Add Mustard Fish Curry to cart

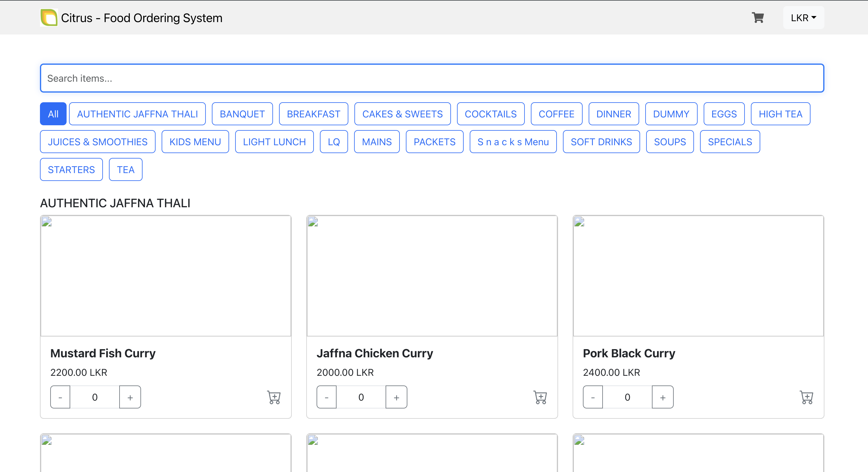tap(274, 397)
